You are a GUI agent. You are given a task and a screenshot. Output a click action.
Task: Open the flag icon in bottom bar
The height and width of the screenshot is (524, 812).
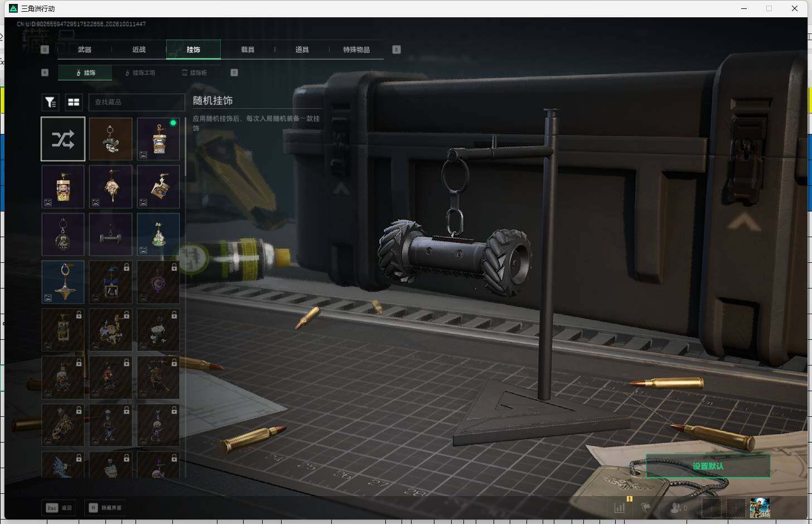(646, 508)
